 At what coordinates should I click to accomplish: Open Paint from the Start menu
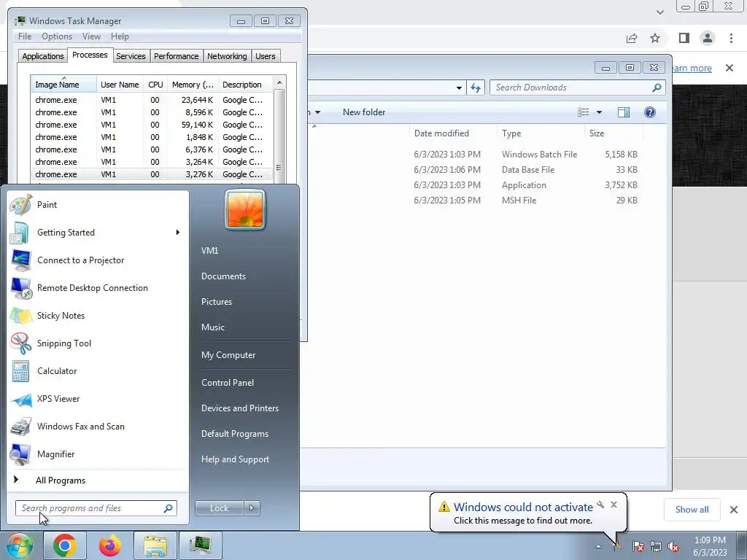tap(98, 205)
